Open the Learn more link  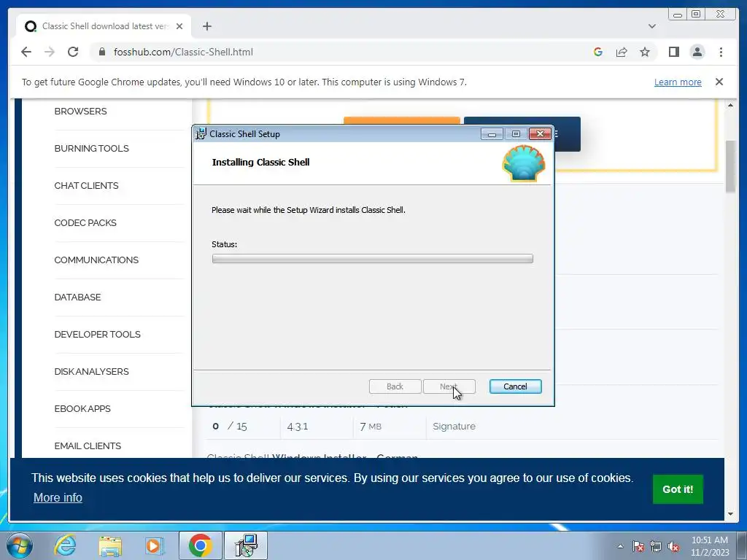[x=678, y=82]
